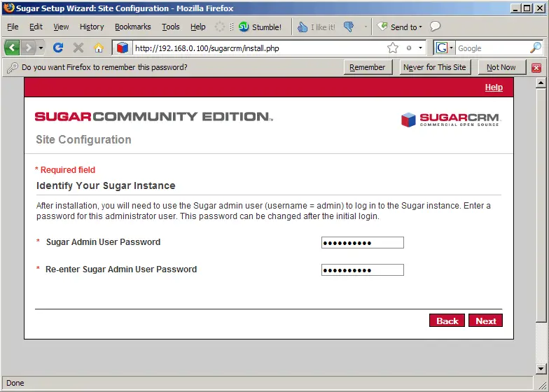
Task: Open the Google search engine selector
Action: tap(444, 48)
